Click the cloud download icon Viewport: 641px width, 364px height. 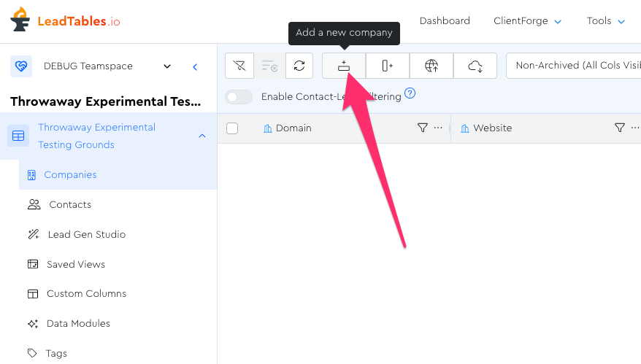(x=475, y=66)
